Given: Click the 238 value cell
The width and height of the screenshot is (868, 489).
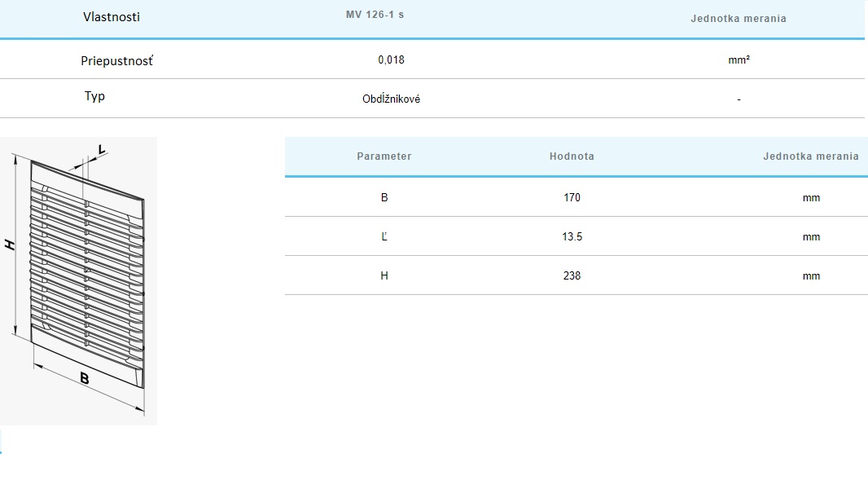Looking at the screenshot, I should [x=572, y=276].
